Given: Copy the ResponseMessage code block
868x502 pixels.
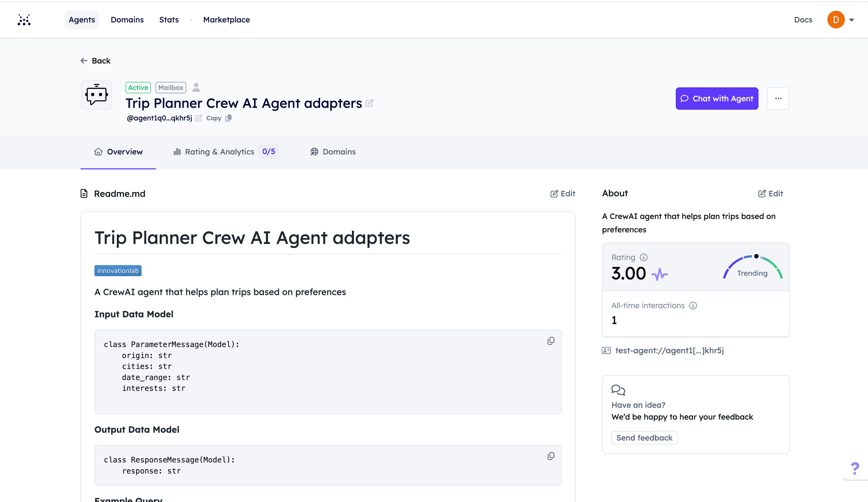Looking at the screenshot, I should pyautogui.click(x=551, y=456).
